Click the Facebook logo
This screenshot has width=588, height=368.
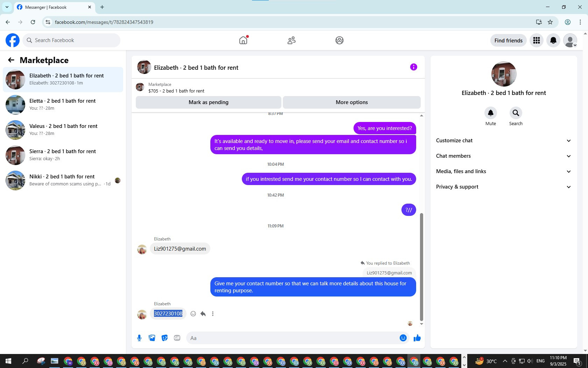[x=13, y=40]
